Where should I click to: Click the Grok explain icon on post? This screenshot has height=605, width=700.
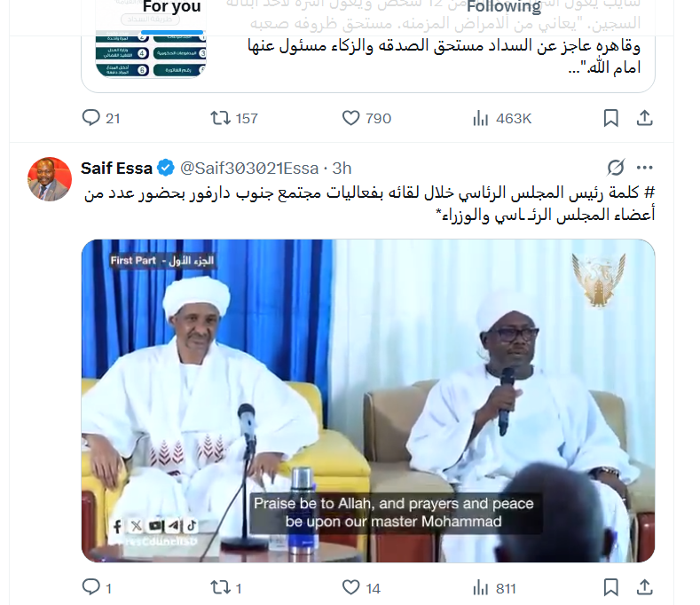click(x=616, y=168)
